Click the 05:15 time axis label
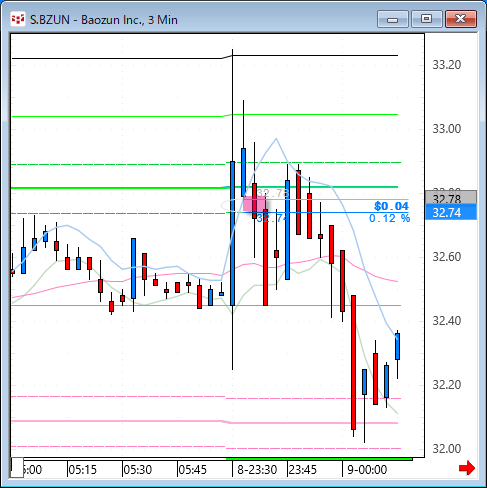Image resolution: width=487 pixels, height=488 pixels. click(x=82, y=470)
